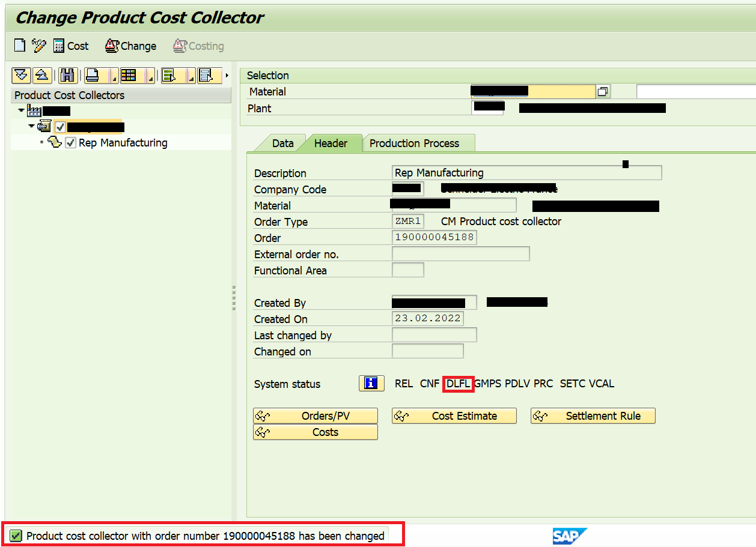Click the Create new document icon

20,46
